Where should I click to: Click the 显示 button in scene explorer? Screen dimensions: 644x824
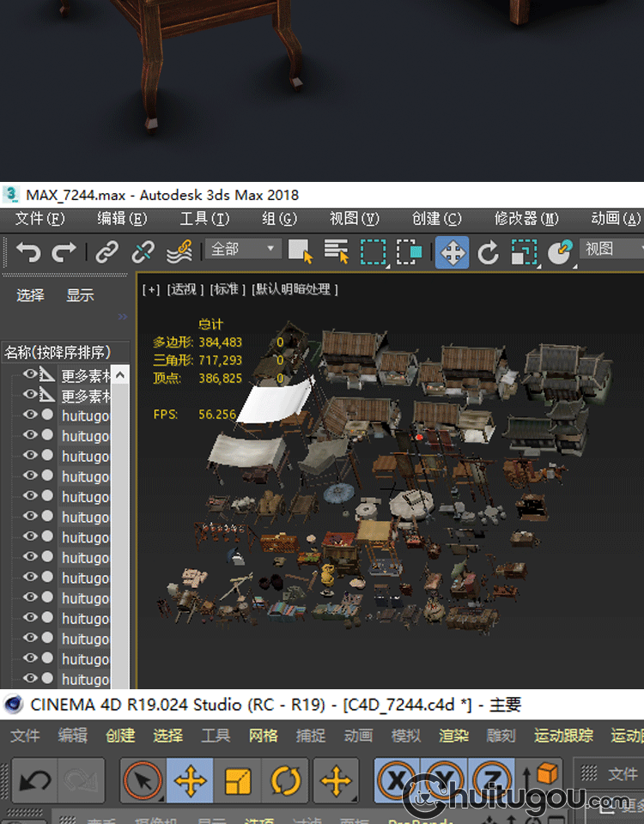click(80, 295)
